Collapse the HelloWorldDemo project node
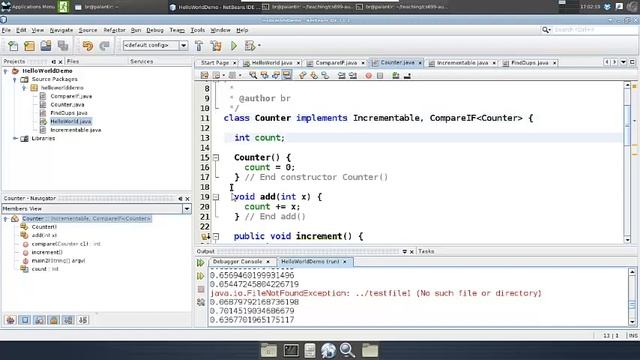640x360 pixels. [x=6, y=71]
